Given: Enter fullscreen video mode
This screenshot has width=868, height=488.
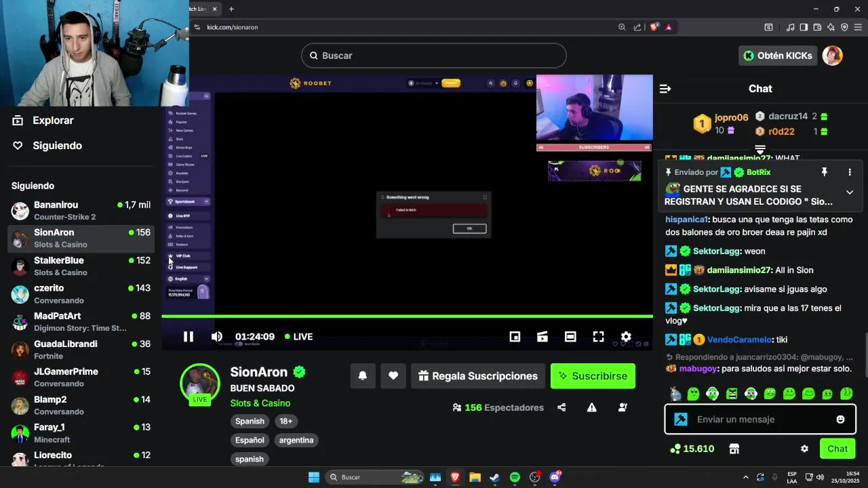Looking at the screenshot, I should tap(598, 337).
